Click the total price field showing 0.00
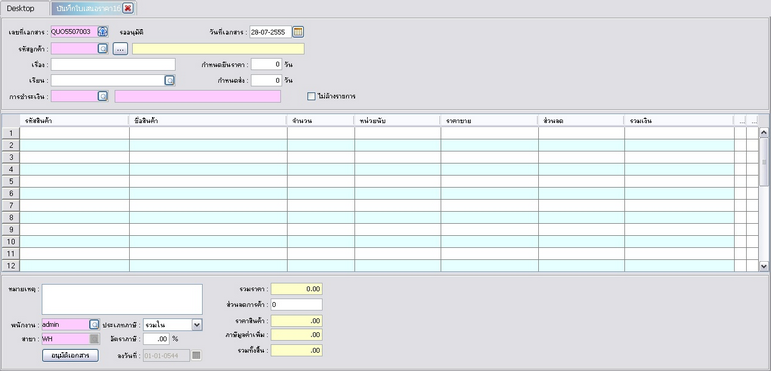This screenshot has width=771, height=371. pos(297,289)
